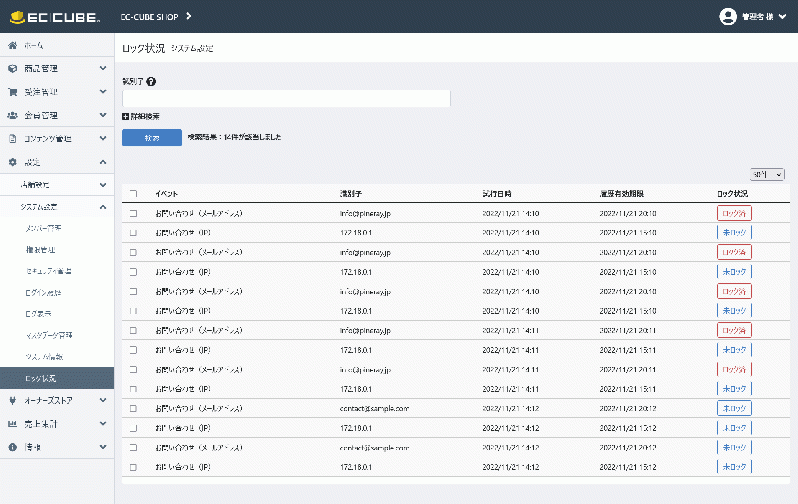Click the オーナーズストア plug icon

coord(13,401)
